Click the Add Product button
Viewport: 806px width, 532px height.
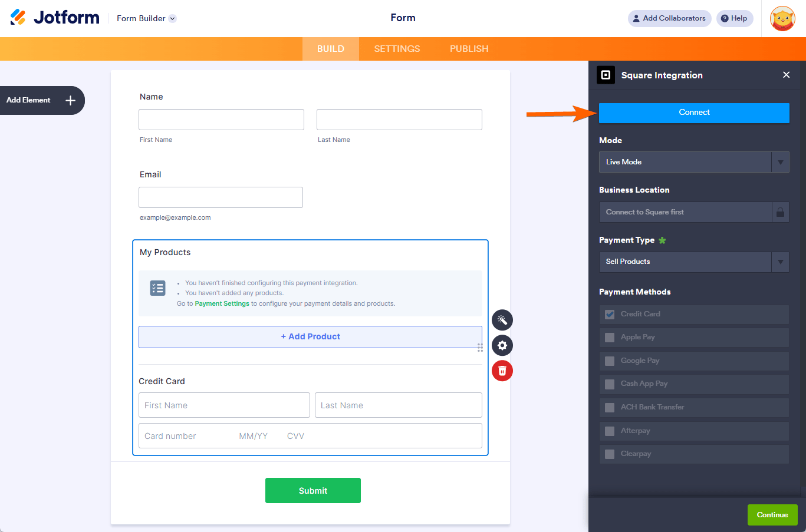pos(310,337)
